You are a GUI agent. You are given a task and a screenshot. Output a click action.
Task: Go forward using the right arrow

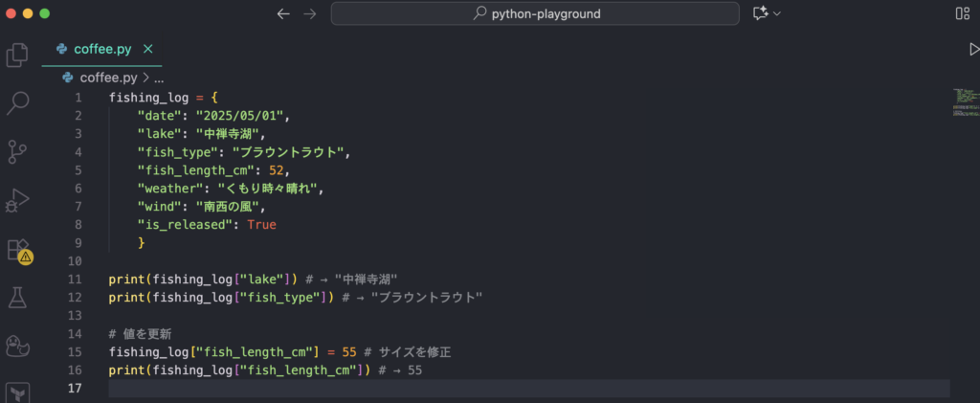coord(309,13)
